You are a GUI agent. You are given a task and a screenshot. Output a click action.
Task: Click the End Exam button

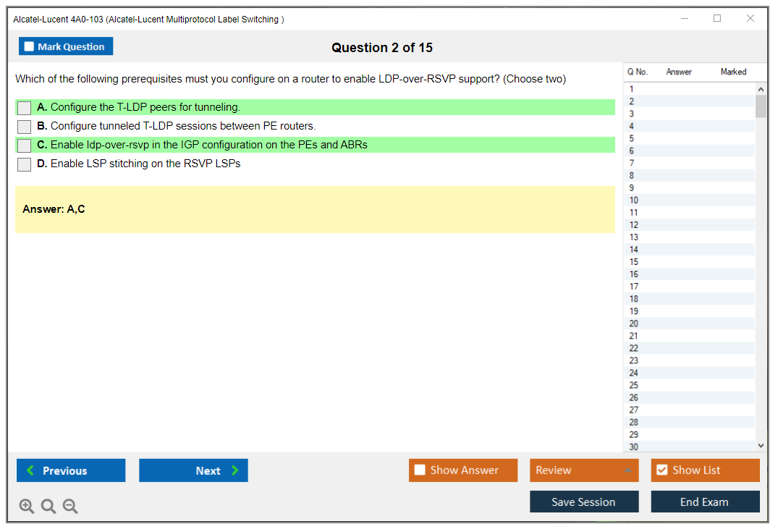coord(705,502)
